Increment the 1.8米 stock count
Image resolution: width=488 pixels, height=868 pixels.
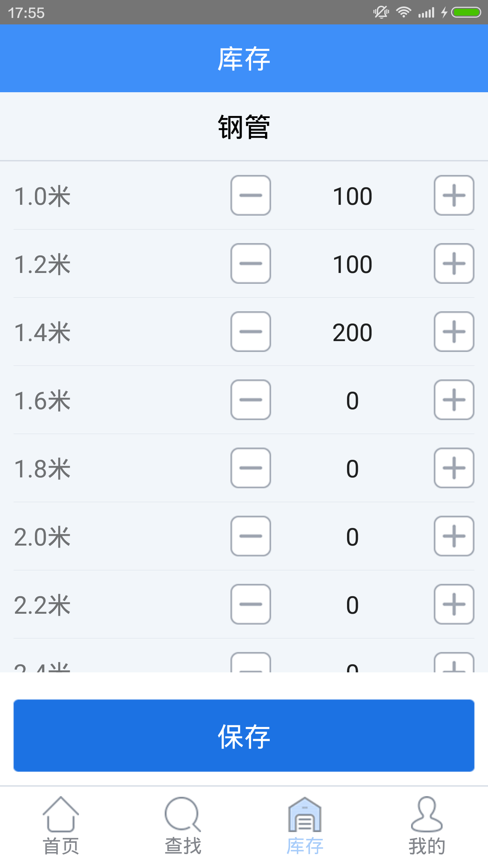pos(454,468)
